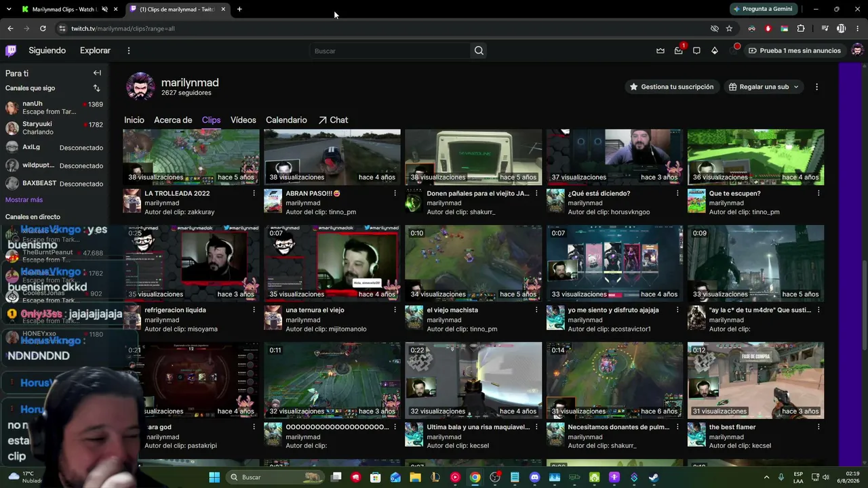Open Steam from the taskbar
Screen dimensions: 868x488
[x=653, y=477]
